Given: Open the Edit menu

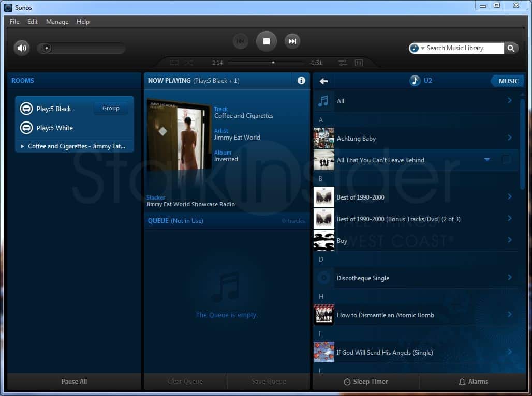Looking at the screenshot, I should click(x=33, y=22).
